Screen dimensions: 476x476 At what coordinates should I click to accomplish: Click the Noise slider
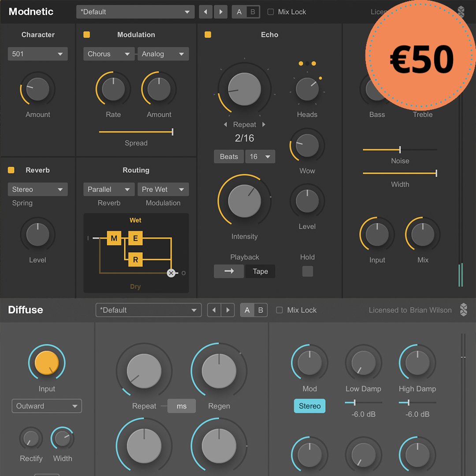pyautogui.click(x=400, y=149)
